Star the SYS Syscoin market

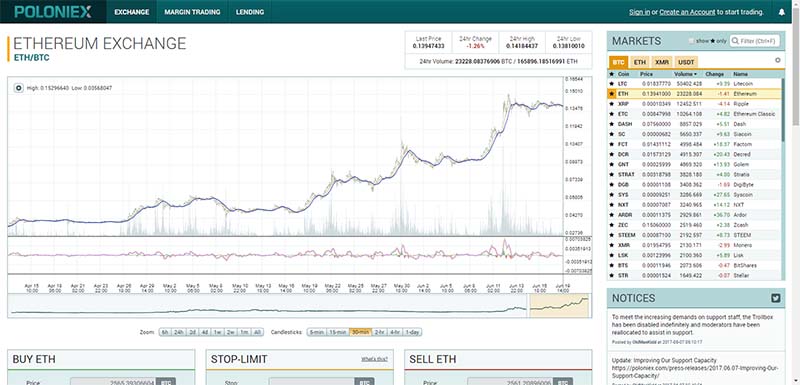point(611,195)
